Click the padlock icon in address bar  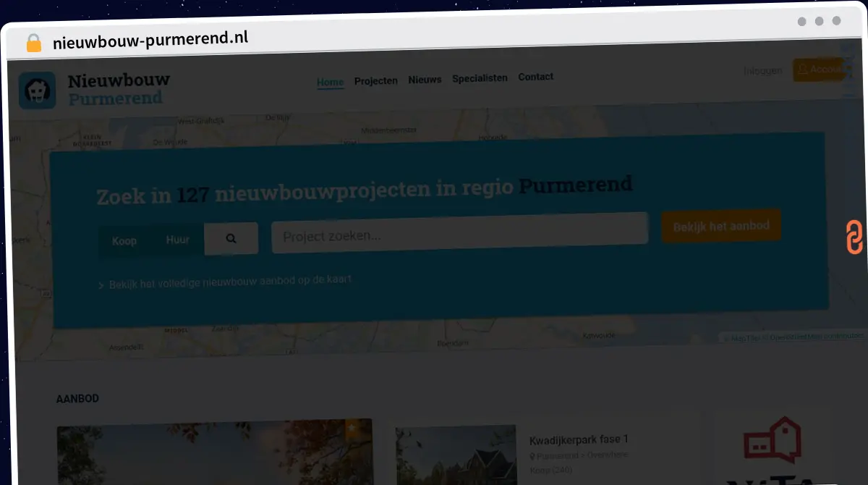[34, 43]
